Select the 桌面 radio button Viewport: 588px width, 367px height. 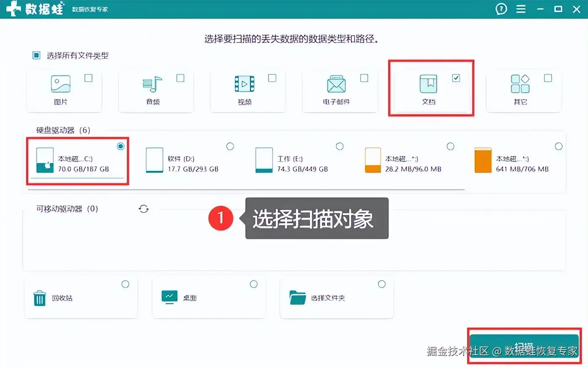[254, 284]
